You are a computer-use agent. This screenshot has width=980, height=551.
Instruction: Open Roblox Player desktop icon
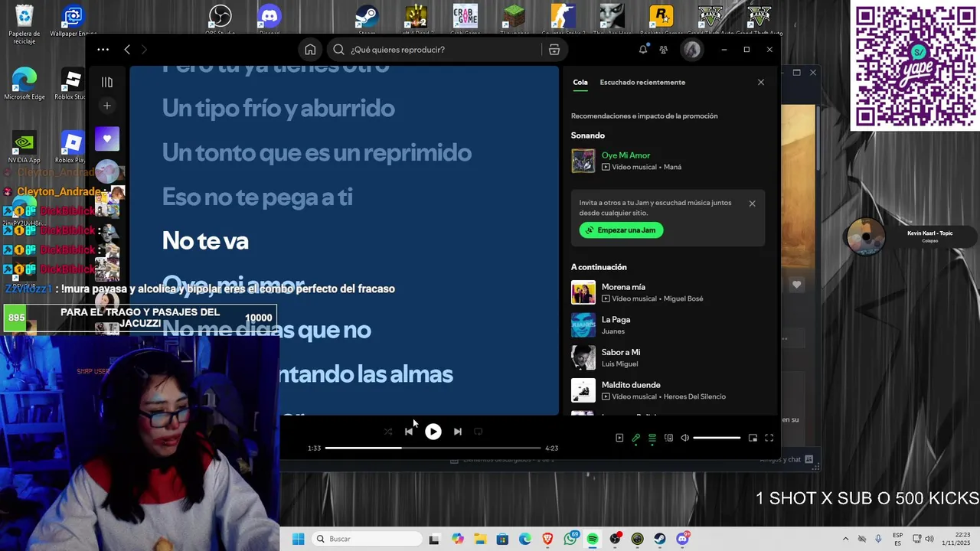click(72, 147)
